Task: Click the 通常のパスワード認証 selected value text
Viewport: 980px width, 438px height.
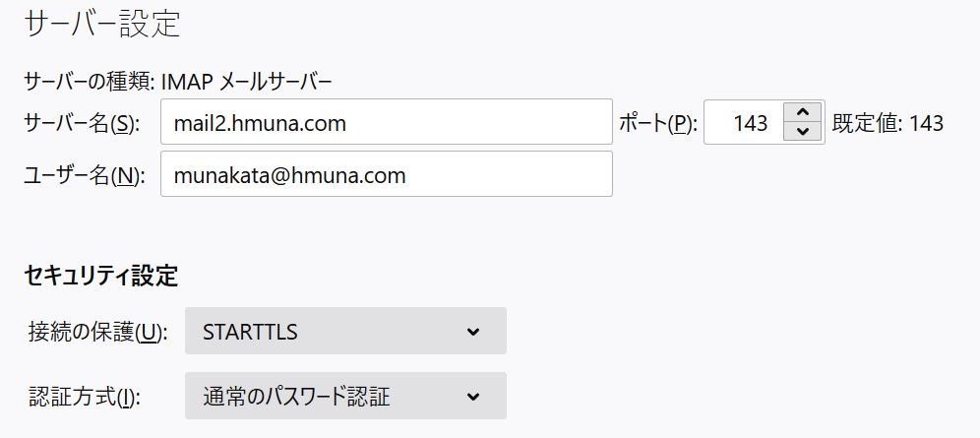Action: point(296,397)
